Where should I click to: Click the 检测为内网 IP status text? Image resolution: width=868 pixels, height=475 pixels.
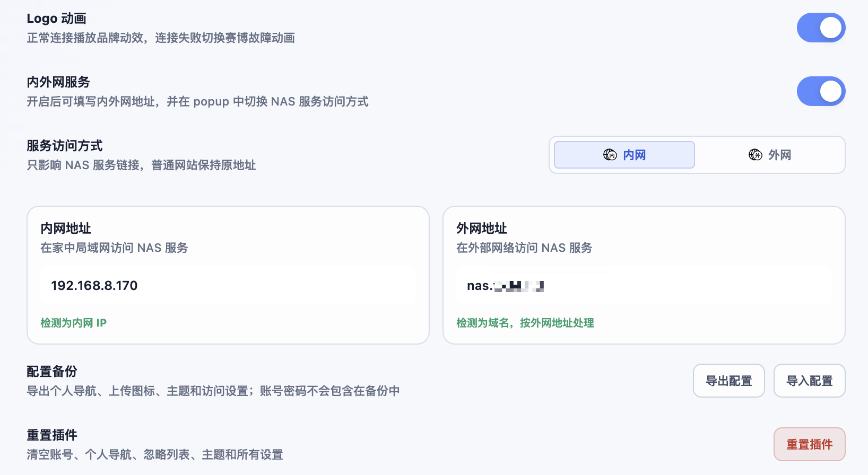pos(74,323)
